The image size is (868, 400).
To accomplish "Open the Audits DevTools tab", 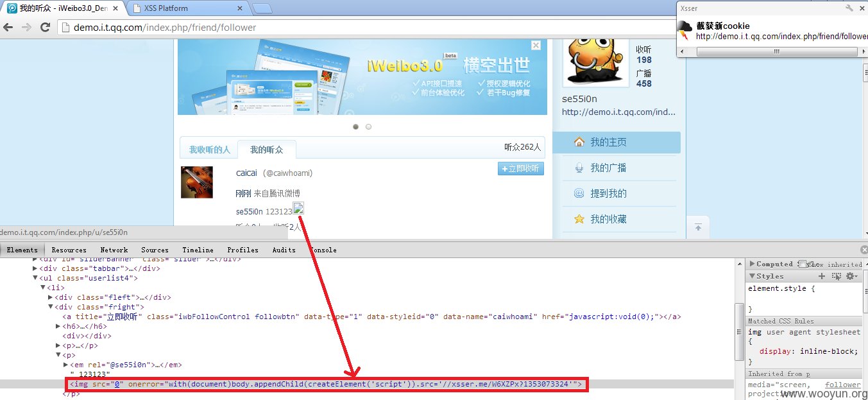I will point(284,250).
